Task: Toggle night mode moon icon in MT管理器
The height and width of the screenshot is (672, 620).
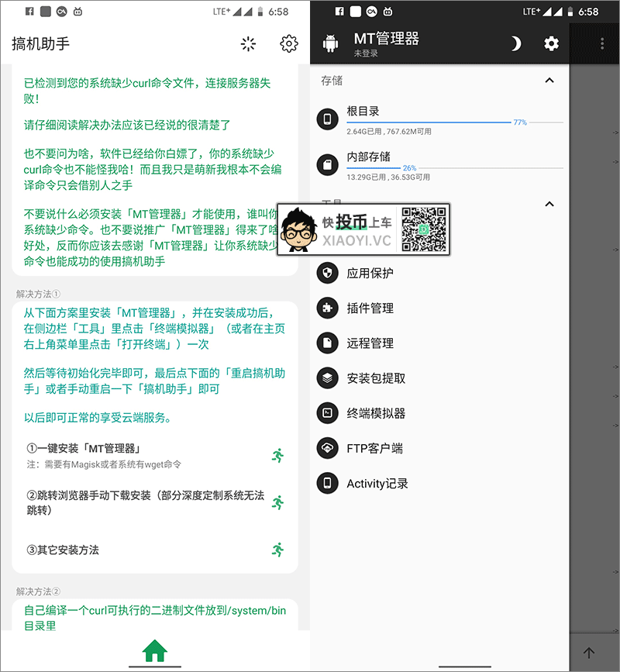Action: [x=515, y=43]
